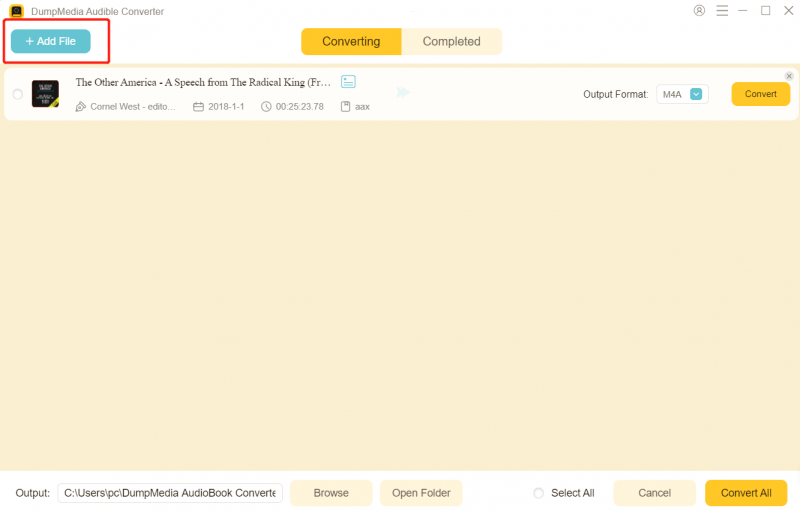The image size is (800, 511).
Task: Maximize the DumpMedia window
Action: click(x=765, y=10)
